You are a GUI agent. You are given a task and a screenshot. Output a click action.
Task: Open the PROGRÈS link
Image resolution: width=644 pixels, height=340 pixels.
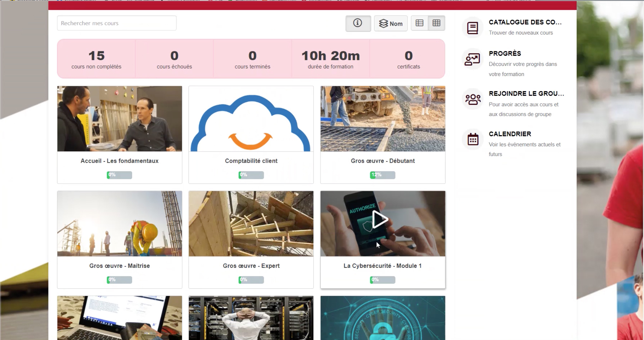[505, 53]
